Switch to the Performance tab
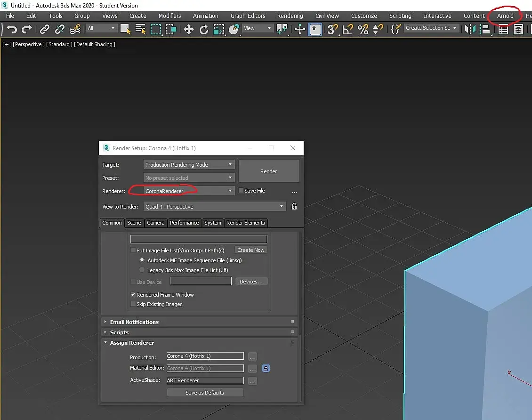Image resolution: width=532 pixels, height=420 pixels. (x=184, y=223)
